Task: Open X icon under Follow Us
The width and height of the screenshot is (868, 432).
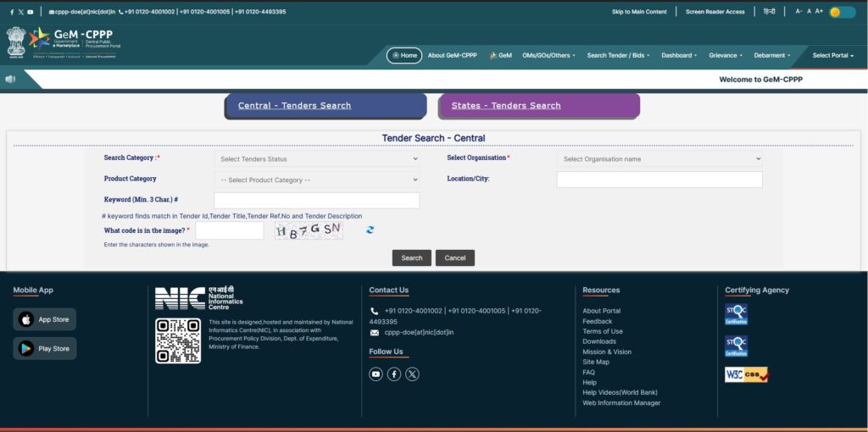Action: click(x=412, y=374)
